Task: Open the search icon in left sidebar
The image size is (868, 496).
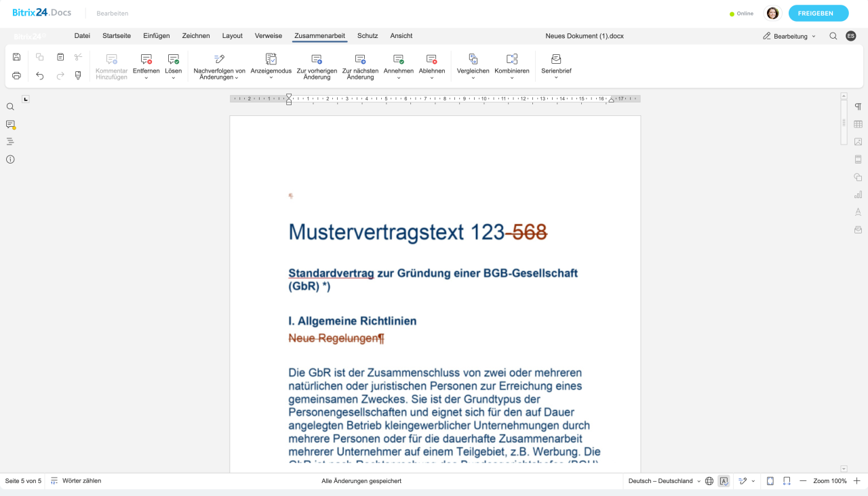Action: 10,107
